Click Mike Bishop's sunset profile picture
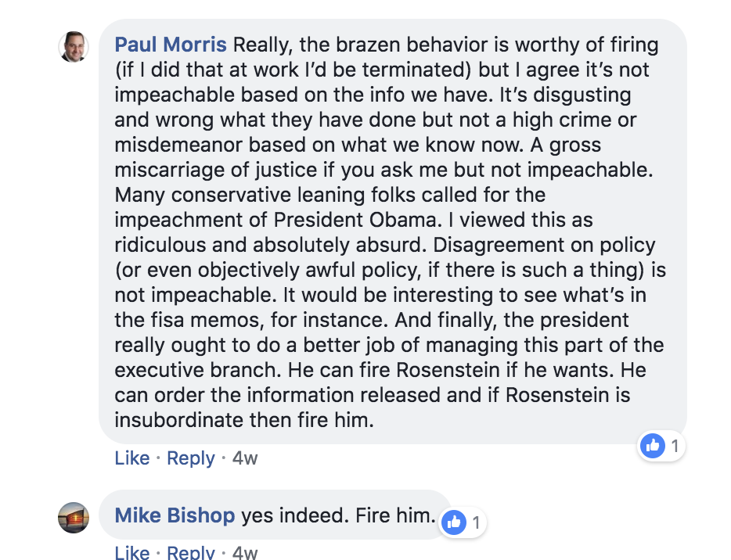This screenshot has width=731, height=560. [x=74, y=517]
